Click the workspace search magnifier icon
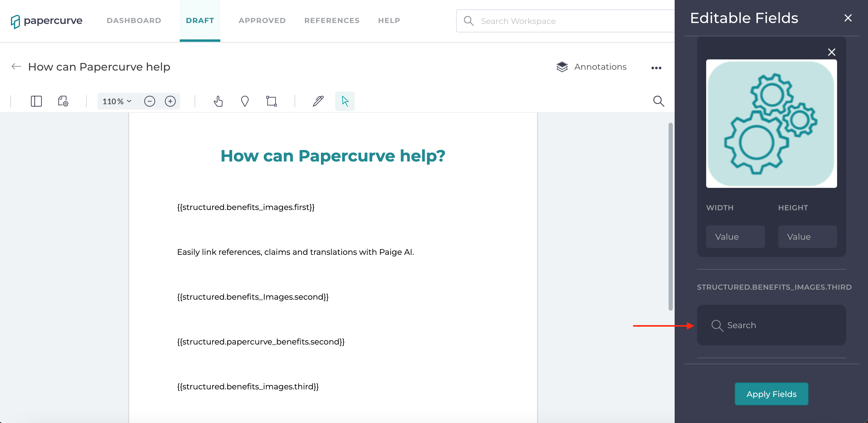868x423 pixels. pyautogui.click(x=469, y=21)
